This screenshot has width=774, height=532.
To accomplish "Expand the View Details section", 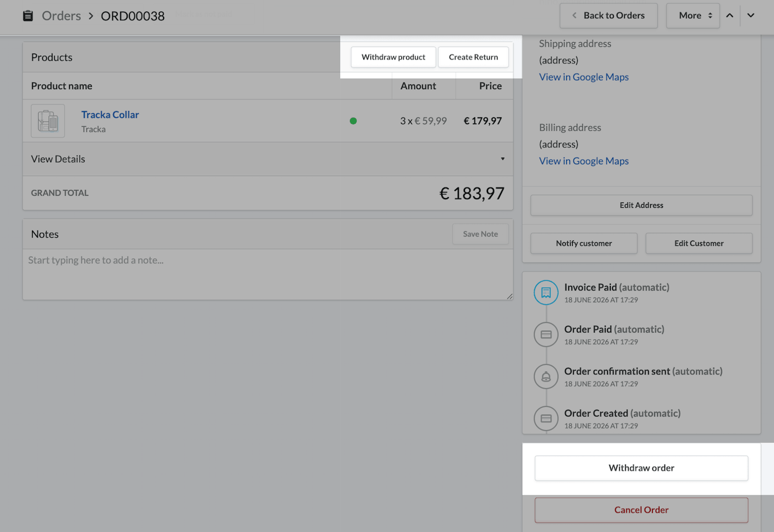I will [x=268, y=159].
